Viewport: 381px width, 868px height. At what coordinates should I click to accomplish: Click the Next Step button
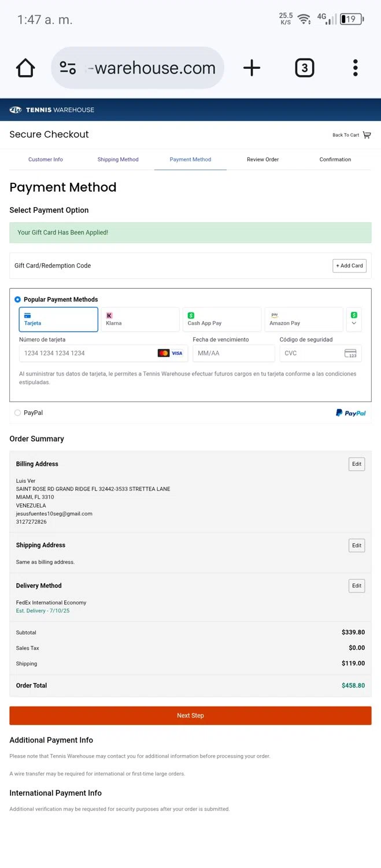[x=190, y=716]
